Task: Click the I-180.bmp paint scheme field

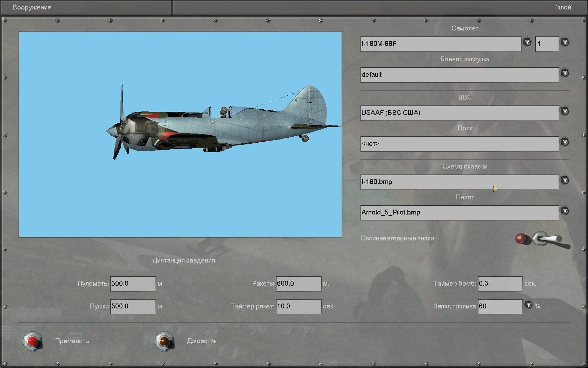Action: point(460,182)
